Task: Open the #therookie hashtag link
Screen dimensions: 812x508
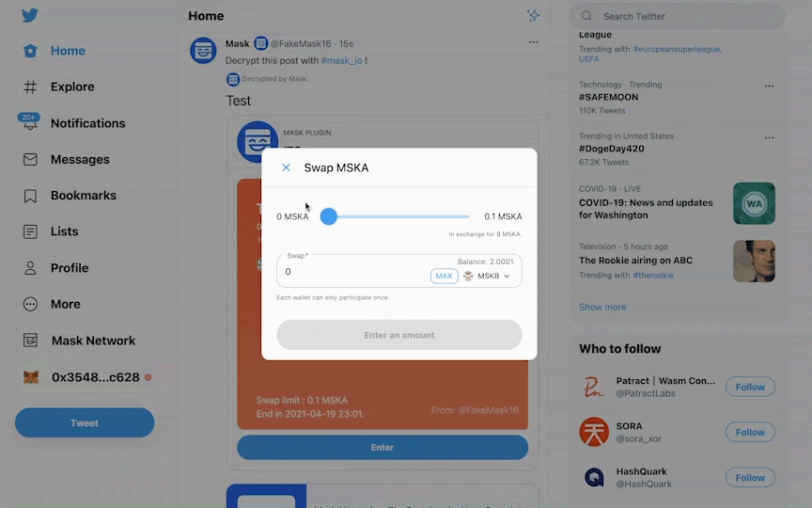Action: 653,276
